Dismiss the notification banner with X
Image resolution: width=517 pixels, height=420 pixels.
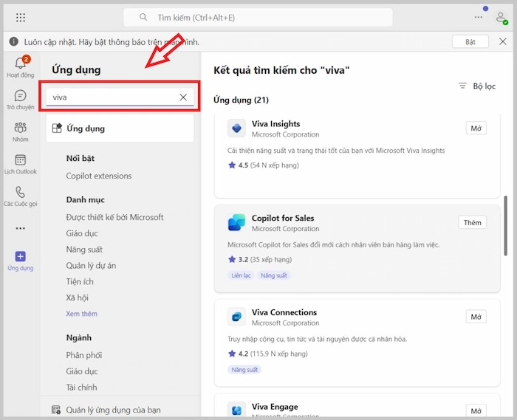click(x=502, y=41)
